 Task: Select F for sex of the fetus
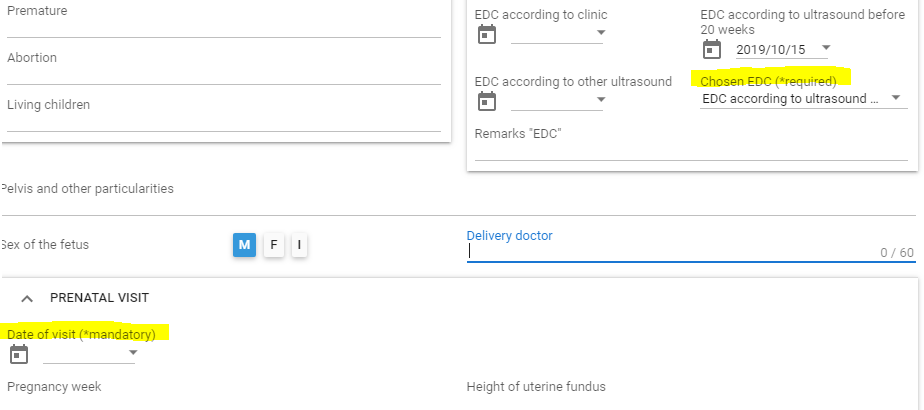point(273,245)
